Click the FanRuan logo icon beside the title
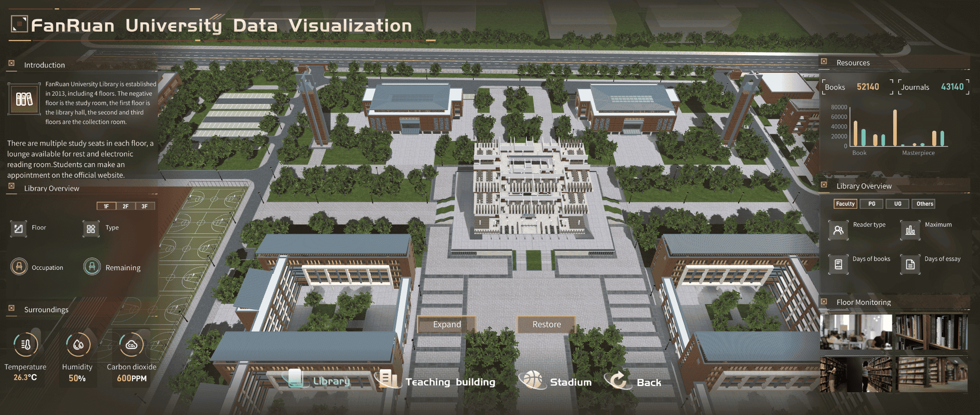 coord(19,24)
